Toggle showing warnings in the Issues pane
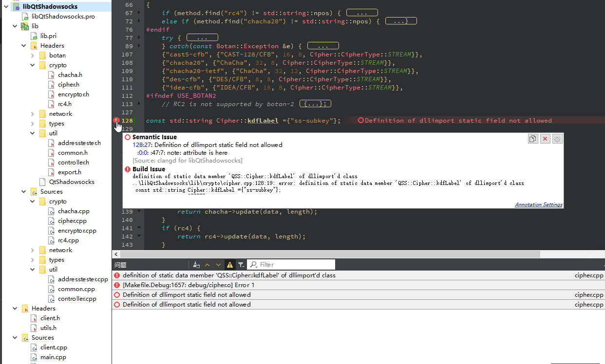605x364 pixels. (x=230, y=265)
